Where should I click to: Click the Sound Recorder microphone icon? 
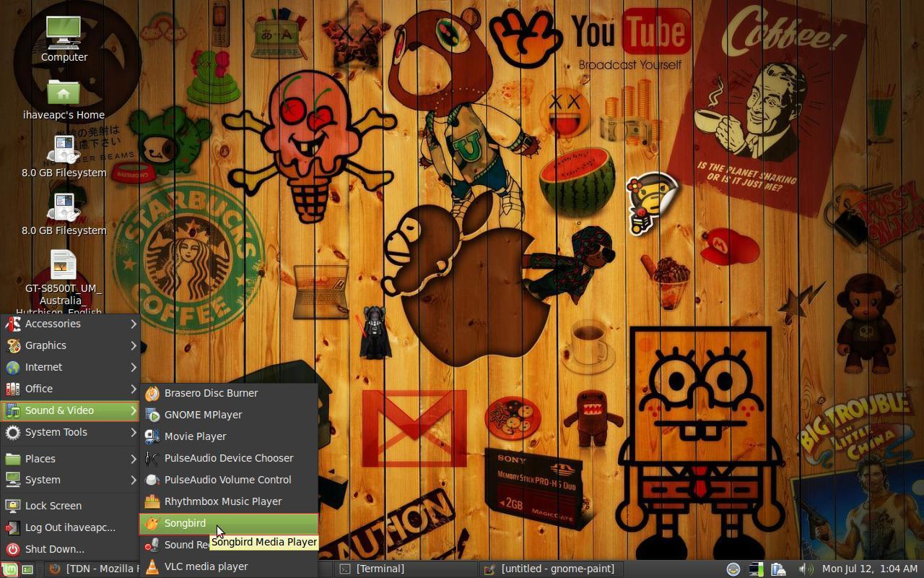[x=152, y=545]
